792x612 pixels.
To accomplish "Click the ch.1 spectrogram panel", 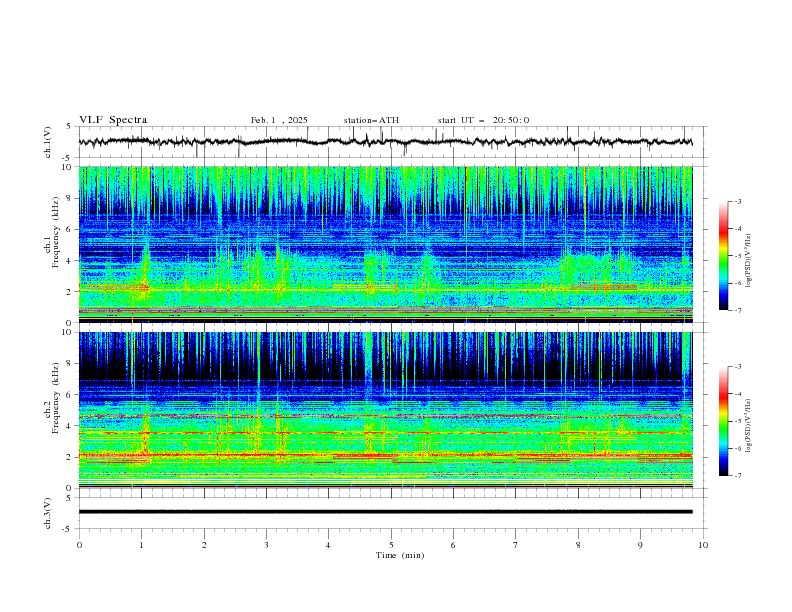I will click(x=385, y=244).
